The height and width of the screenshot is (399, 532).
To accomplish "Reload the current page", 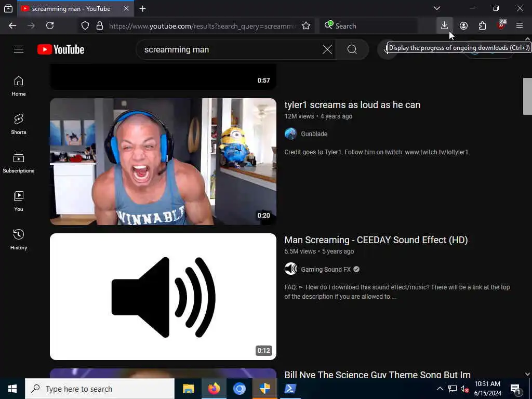I will [x=50, y=25].
